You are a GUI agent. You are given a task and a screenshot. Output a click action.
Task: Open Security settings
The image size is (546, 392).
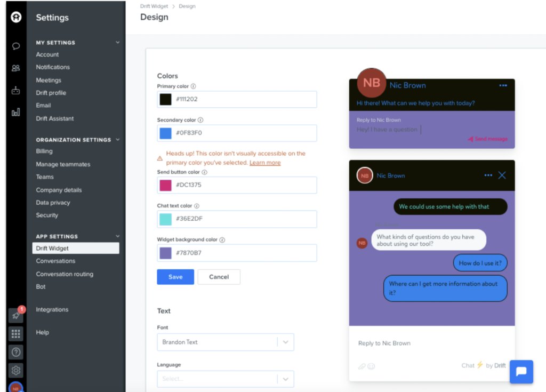[x=47, y=215]
